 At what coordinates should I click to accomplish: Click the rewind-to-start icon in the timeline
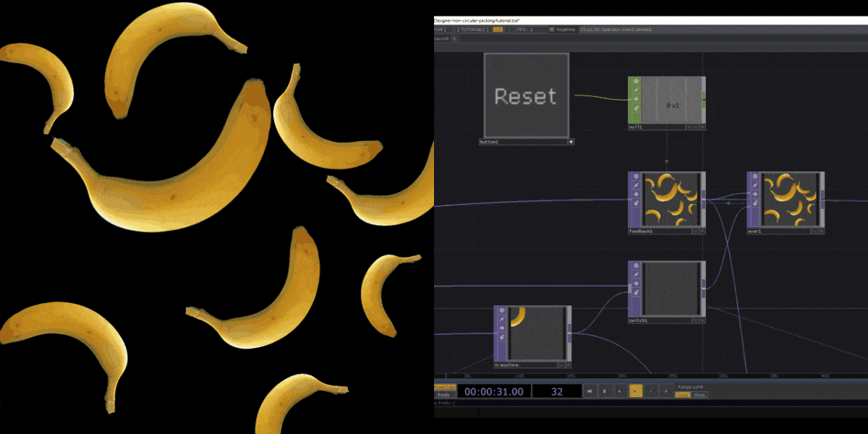click(x=590, y=391)
